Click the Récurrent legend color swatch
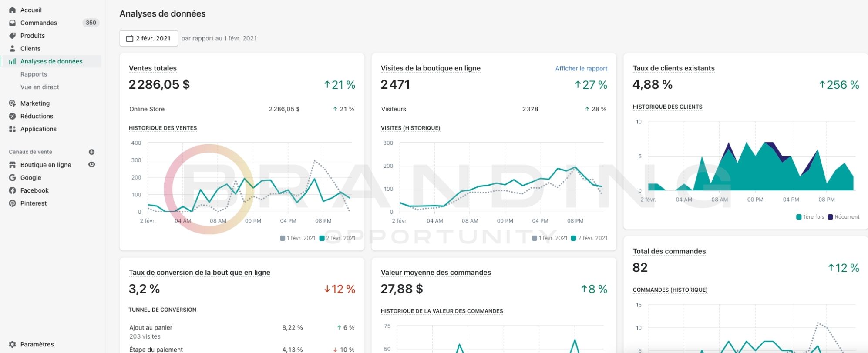 coord(830,217)
